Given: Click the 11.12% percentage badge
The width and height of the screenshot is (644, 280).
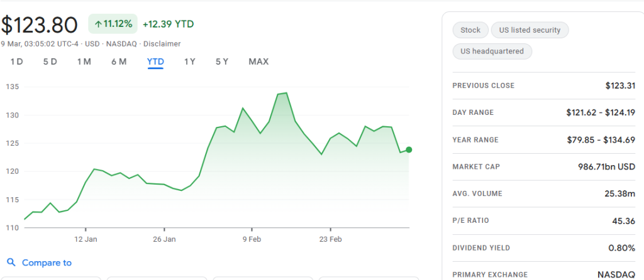Looking at the screenshot, I should [113, 24].
